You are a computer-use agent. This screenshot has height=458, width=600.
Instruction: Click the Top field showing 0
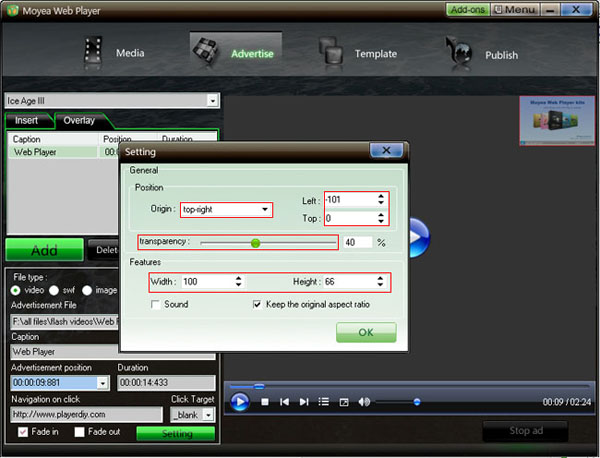point(351,218)
